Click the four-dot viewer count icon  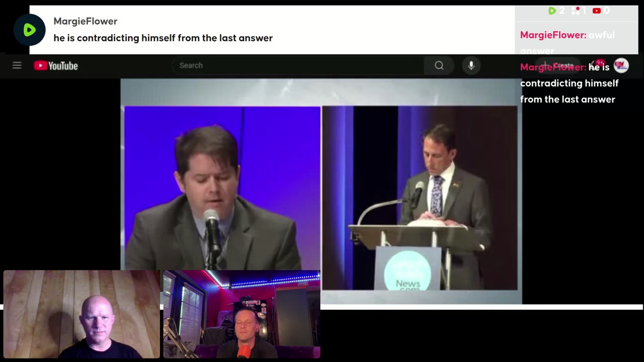pos(576,11)
